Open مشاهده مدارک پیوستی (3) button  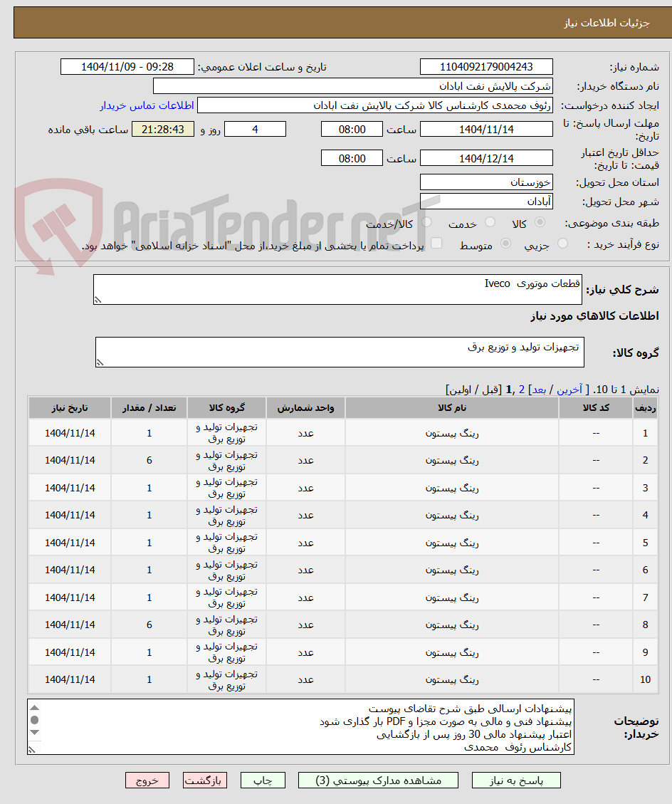(378, 780)
